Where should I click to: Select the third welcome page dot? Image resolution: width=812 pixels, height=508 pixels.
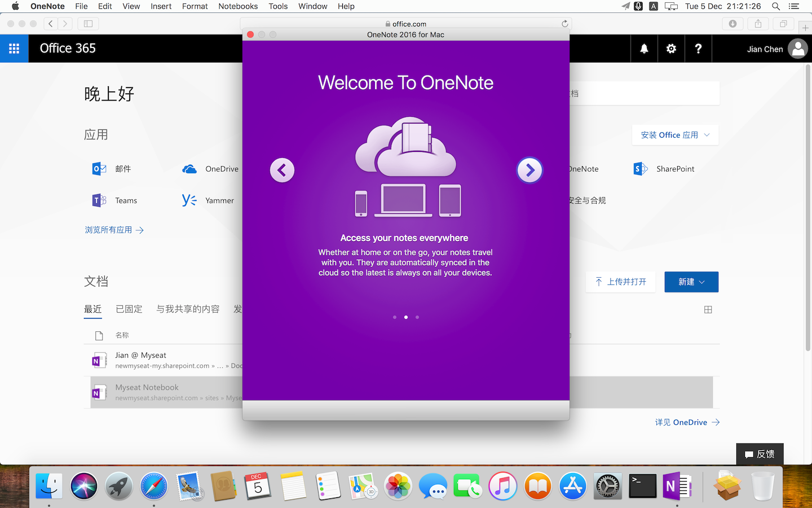417,317
